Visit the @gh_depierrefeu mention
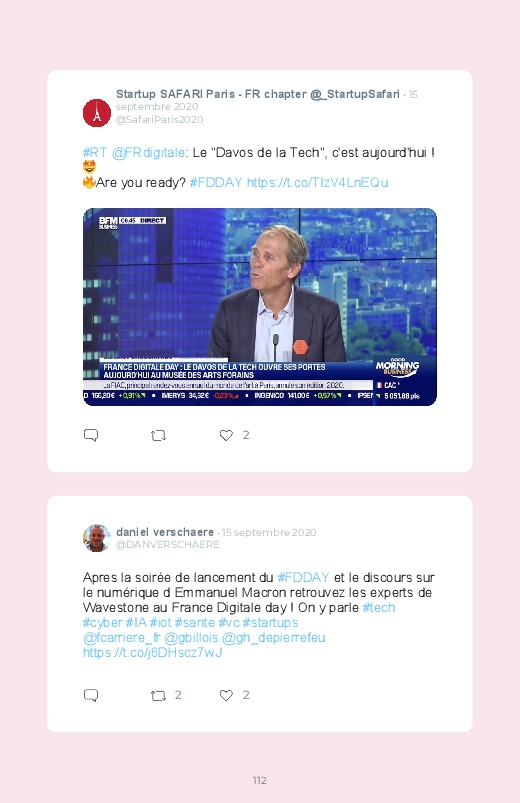 [x=274, y=638]
